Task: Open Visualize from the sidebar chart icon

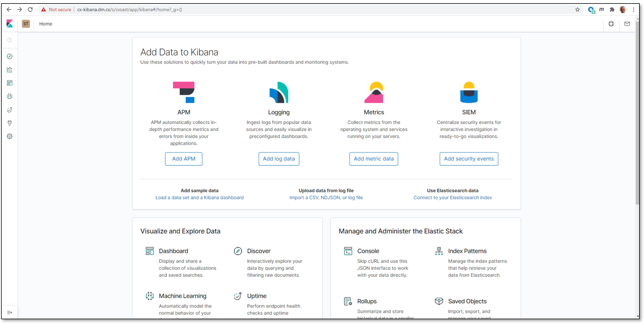Action: pyautogui.click(x=10, y=70)
